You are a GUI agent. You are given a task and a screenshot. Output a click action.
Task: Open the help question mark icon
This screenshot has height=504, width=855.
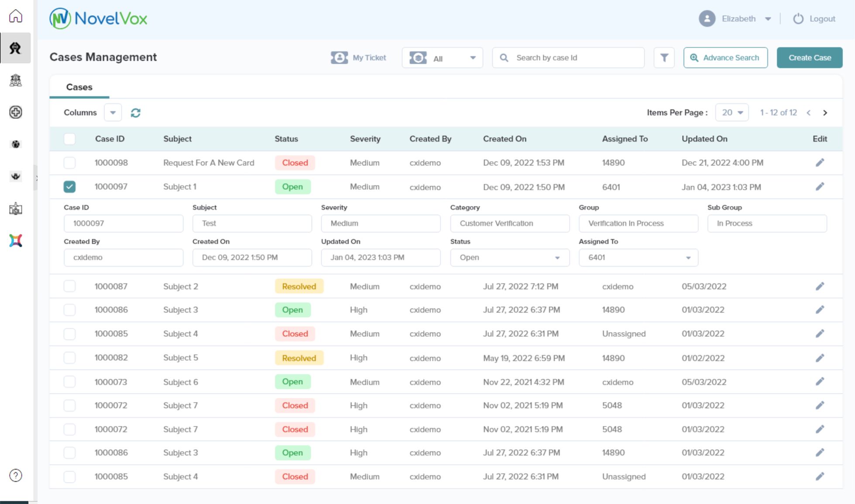[x=16, y=475]
